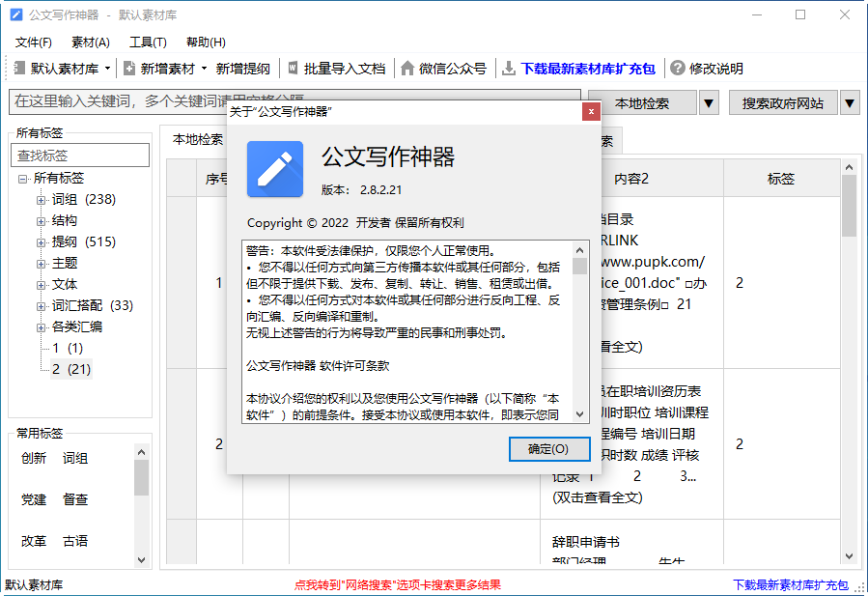This screenshot has width=868, height=596.
Task: Expand the 提纲 (515) tag node
Action: (41, 242)
